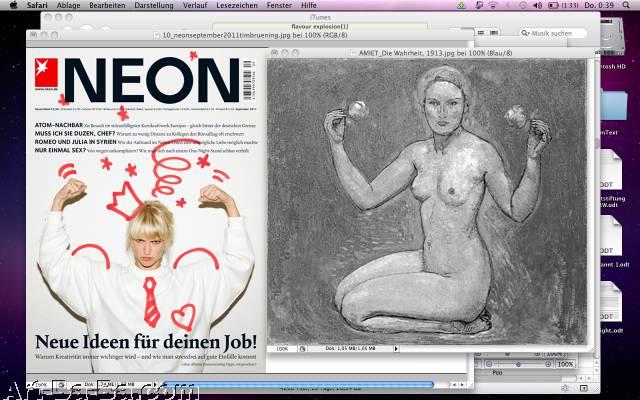Viewport: 640px width, 400px height.
Task: Open the AMIET status bar arrow menu
Action: click(x=396, y=349)
